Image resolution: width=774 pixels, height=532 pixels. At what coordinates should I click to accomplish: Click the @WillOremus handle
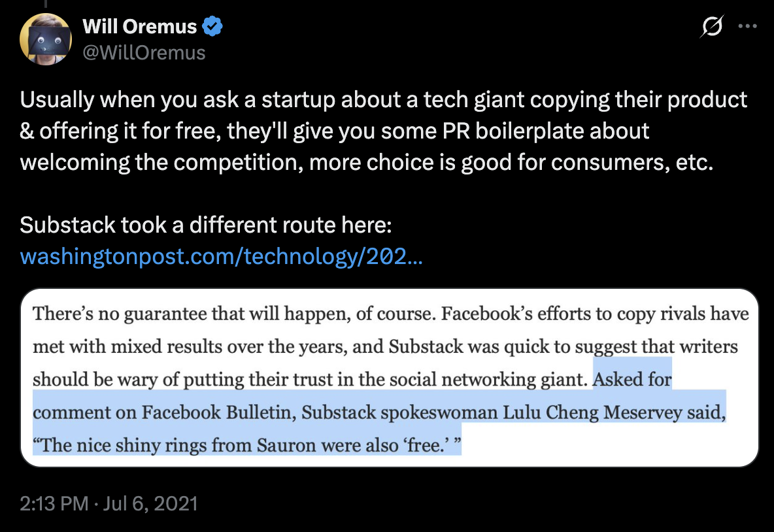144,52
